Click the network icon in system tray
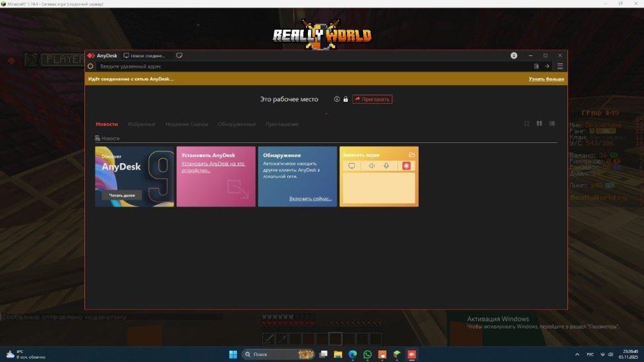 (x=603, y=354)
